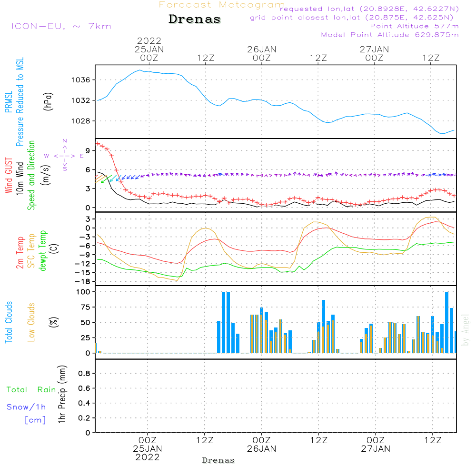Viewport: 476px width, 476px height.
Task: Click the '00Z 25JAN 2022' label below the precipitation chart
Action: (148, 449)
